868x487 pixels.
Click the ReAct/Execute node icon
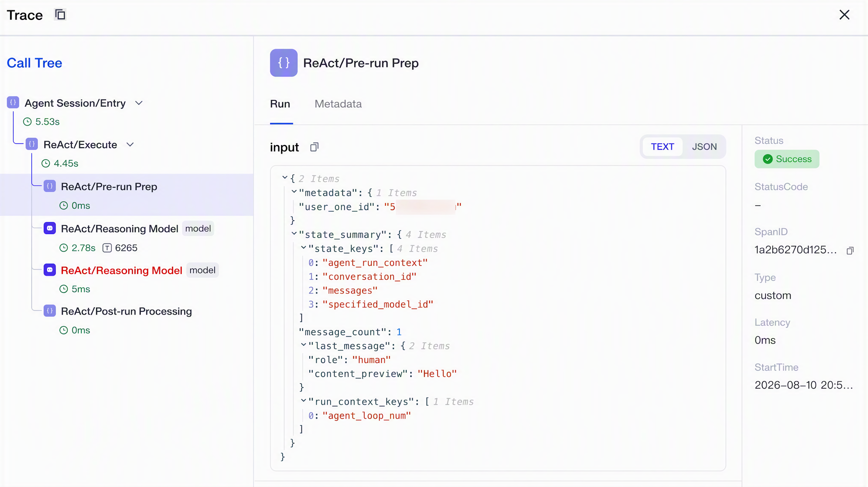coord(32,144)
